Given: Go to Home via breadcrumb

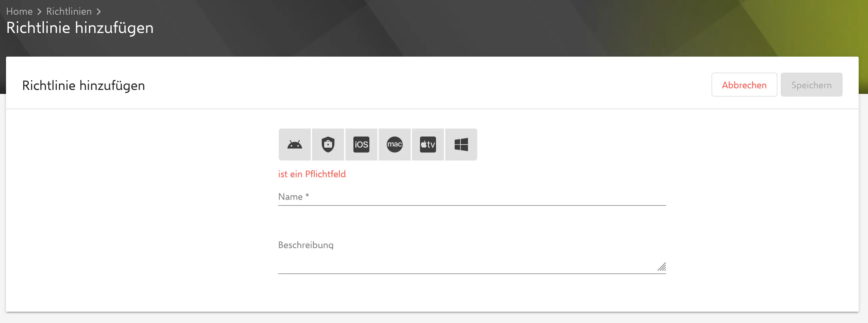Looking at the screenshot, I should tap(19, 11).
